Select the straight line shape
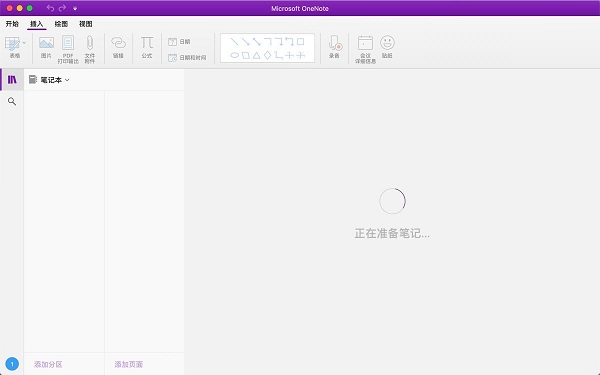600x375 pixels. [x=234, y=41]
